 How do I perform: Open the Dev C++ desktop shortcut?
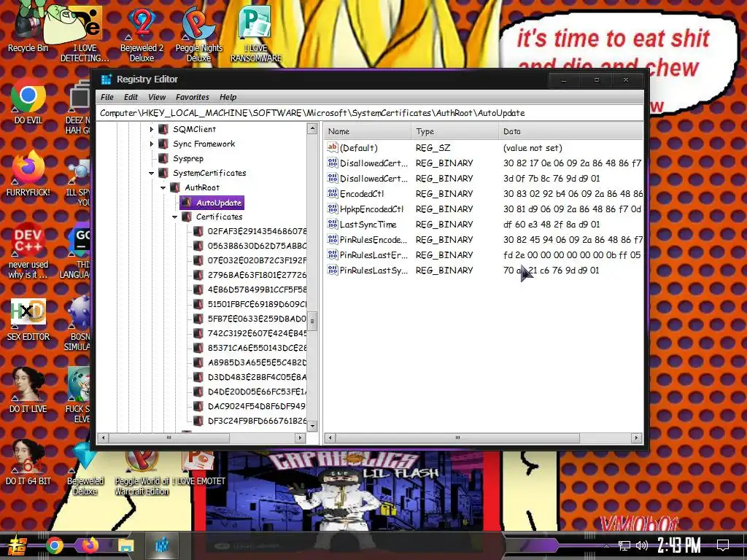28,250
